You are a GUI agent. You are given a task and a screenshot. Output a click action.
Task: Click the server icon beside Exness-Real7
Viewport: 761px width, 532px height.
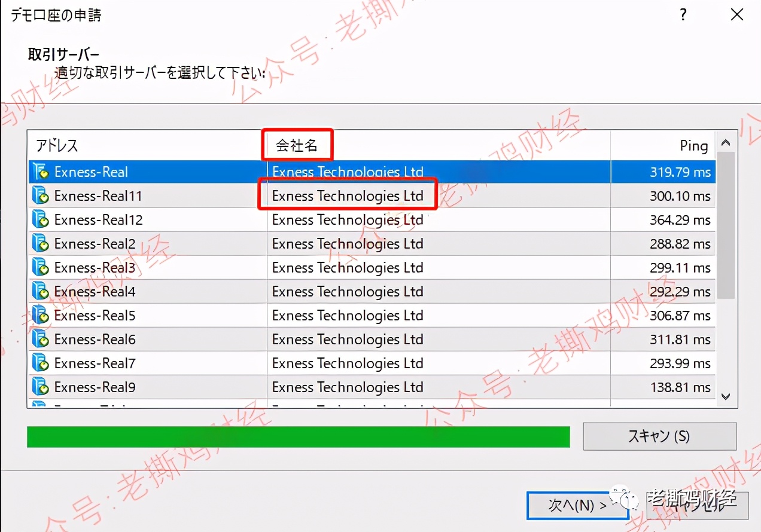[41, 363]
